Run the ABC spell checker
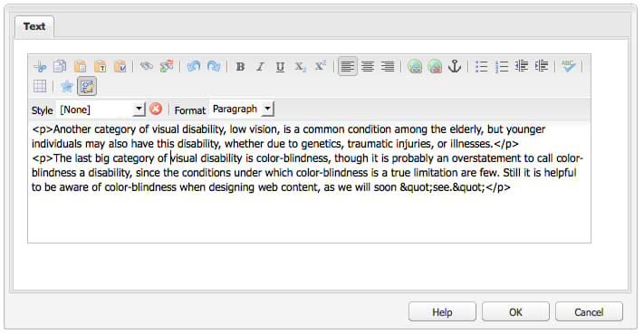 tap(569, 66)
